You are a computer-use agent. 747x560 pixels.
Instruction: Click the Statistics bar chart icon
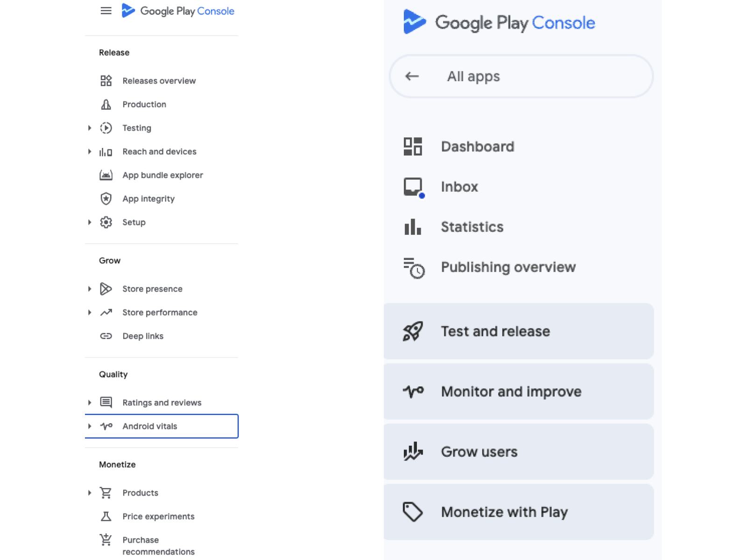coord(413,227)
